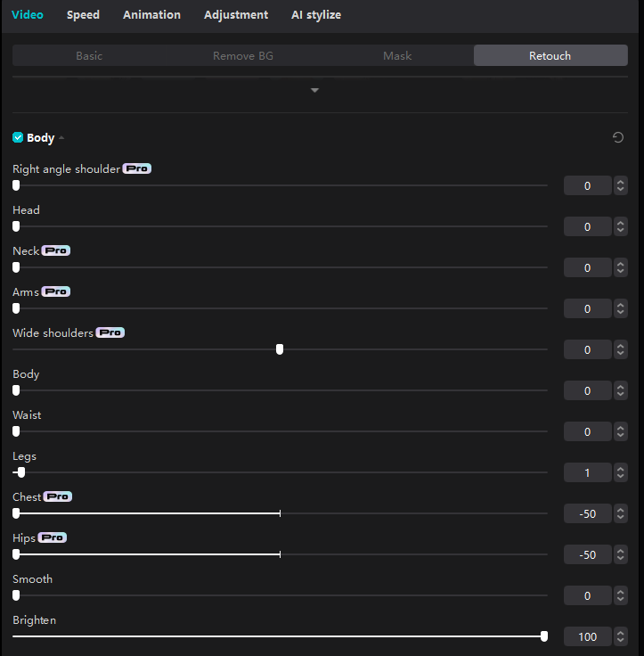Click the Body slider value stepper

621,390
